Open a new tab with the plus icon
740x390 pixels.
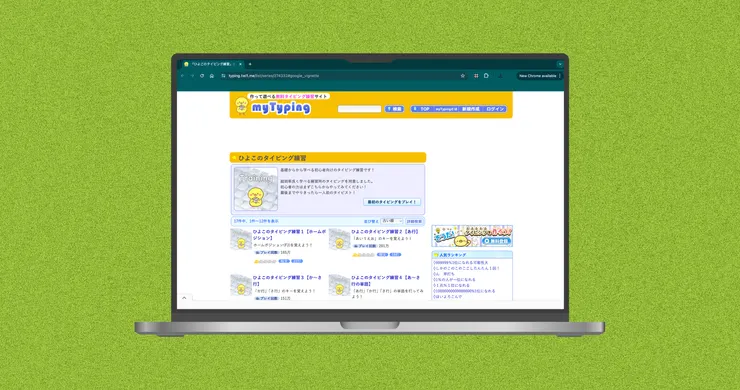point(250,64)
